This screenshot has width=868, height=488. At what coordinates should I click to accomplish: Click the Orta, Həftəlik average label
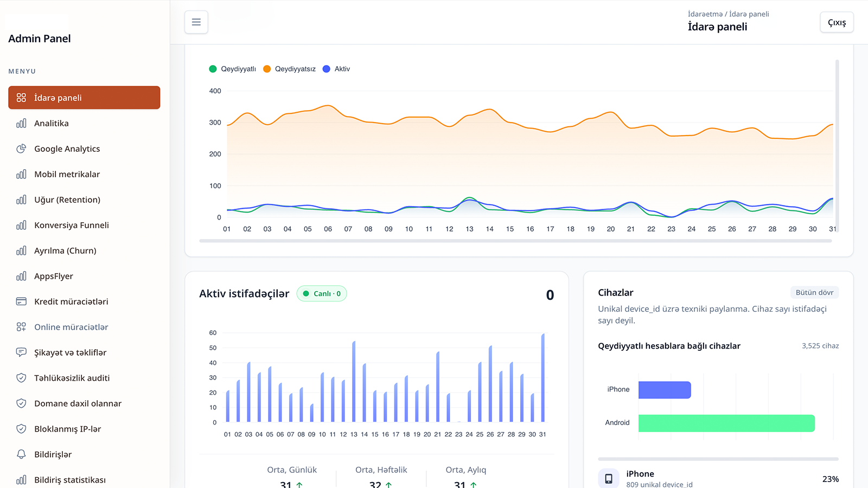(x=381, y=470)
